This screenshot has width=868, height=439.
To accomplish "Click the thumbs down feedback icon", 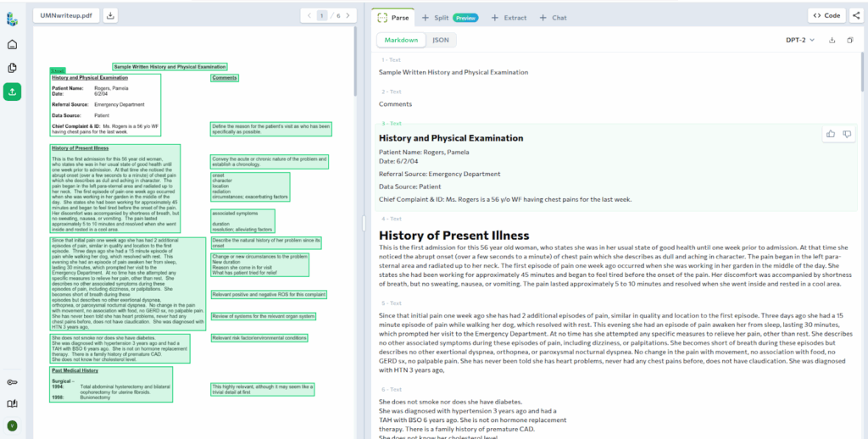I will point(847,134).
